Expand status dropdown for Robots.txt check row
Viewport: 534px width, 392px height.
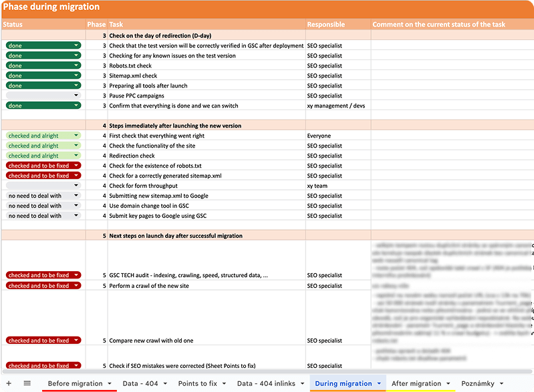(x=76, y=65)
